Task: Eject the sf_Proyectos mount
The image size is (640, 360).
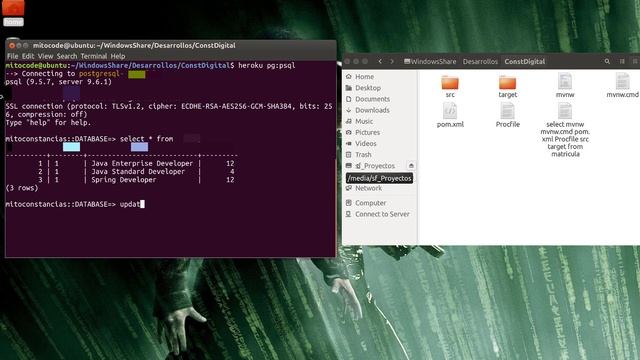Action: (x=411, y=166)
